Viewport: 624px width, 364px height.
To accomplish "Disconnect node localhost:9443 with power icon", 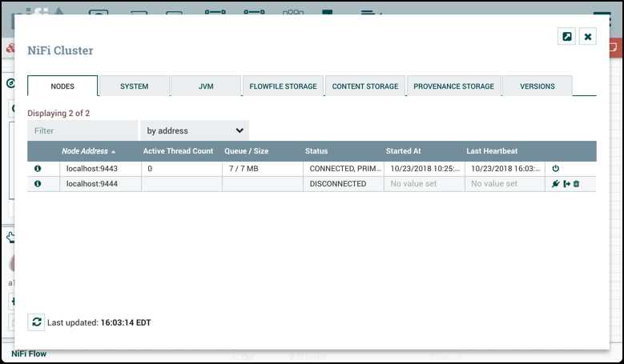I will [556, 169].
